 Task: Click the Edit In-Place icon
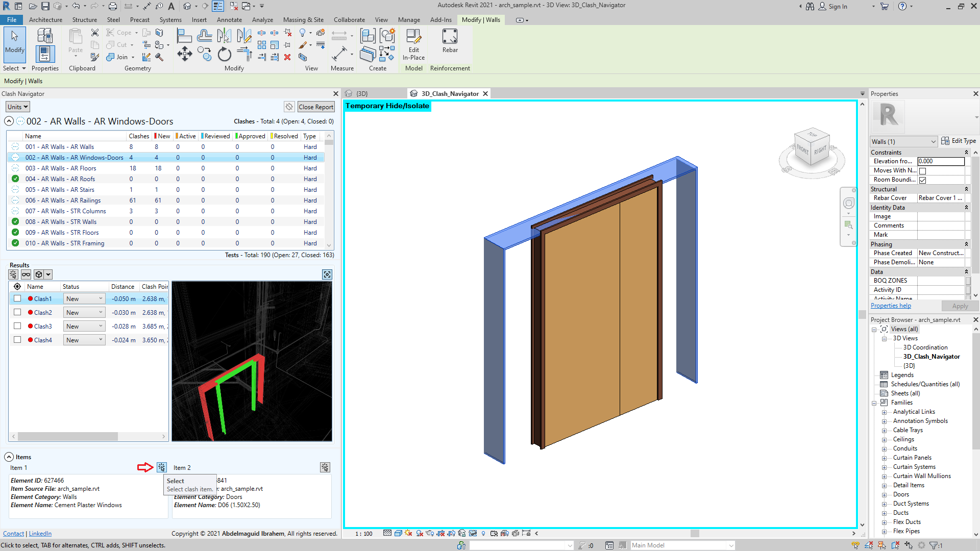coord(413,37)
